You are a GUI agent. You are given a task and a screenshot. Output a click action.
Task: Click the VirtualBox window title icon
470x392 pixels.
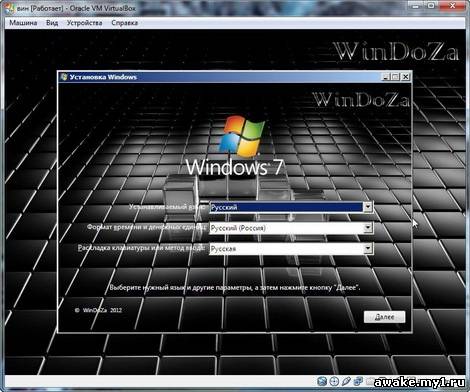10,8
